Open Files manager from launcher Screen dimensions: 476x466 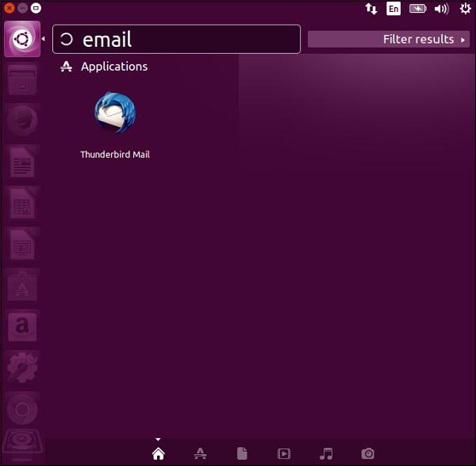(21, 79)
